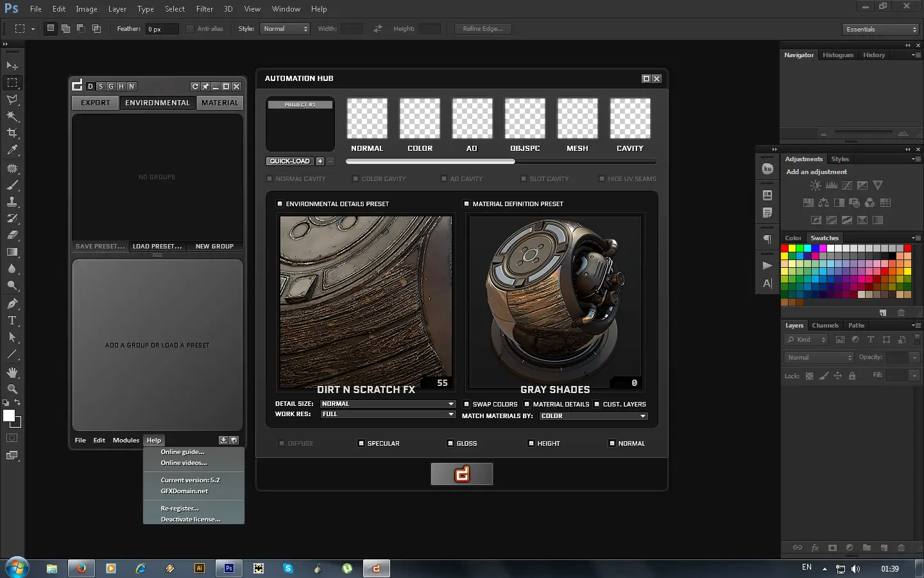
Task: Click the disabled Refine Edge button
Action: click(x=483, y=29)
